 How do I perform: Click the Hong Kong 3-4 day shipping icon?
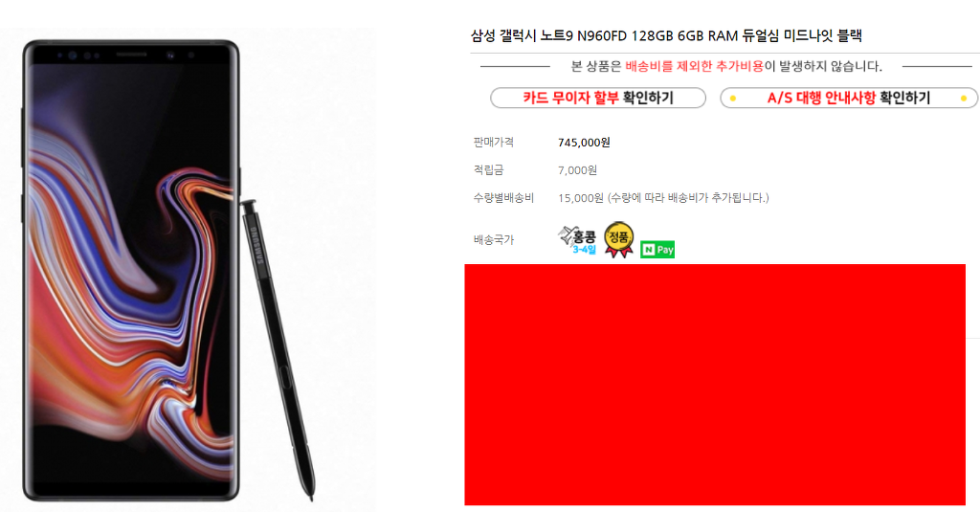click(577, 240)
